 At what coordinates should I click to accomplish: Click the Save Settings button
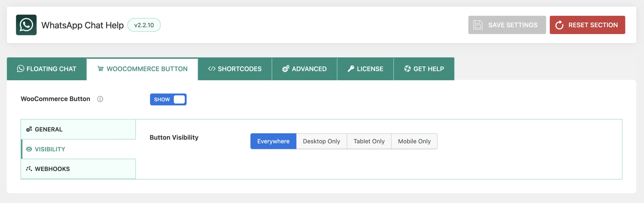(x=507, y=25)
